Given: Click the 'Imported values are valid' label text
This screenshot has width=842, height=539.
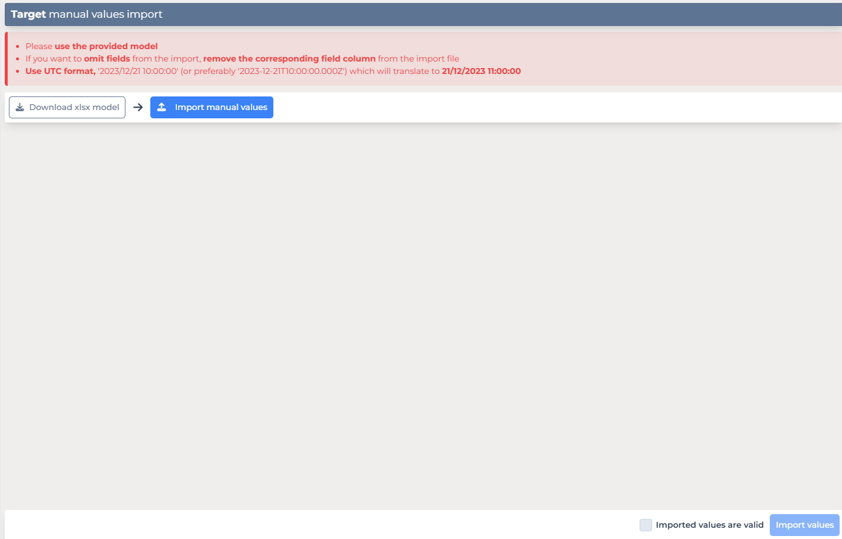Looking at the screenshot, I should tap(709, 525).
